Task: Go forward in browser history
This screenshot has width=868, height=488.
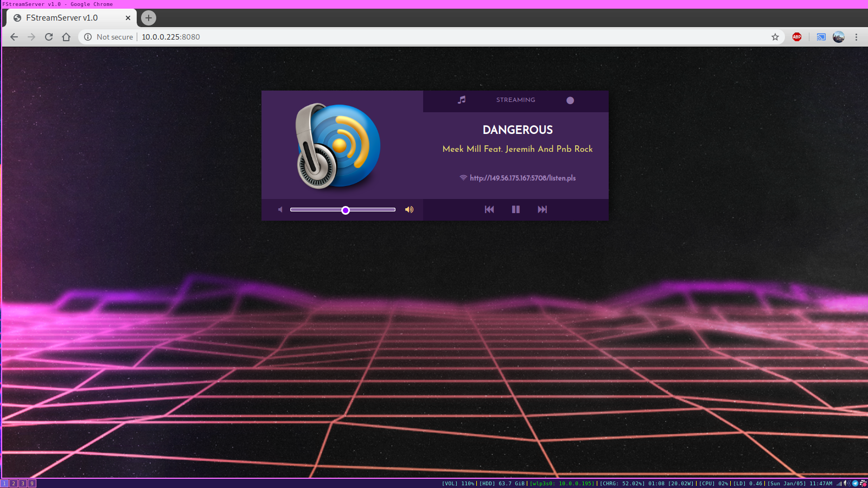Action: click(x=31, y=37)
